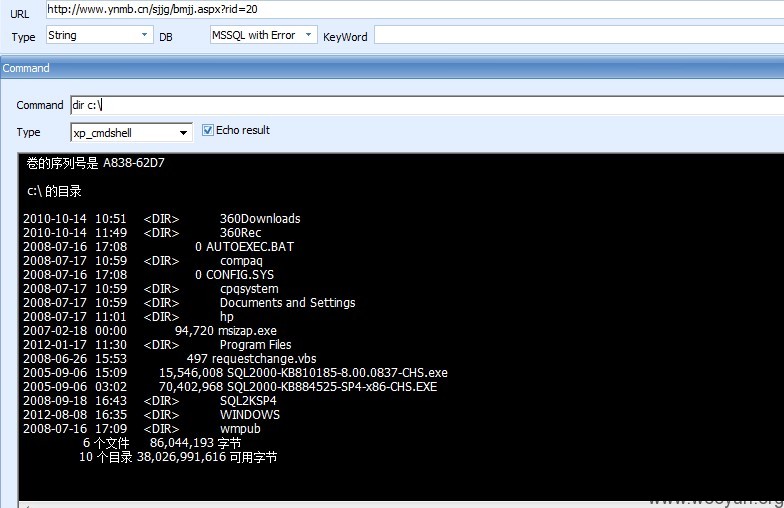This screenshot has width=784, height=508.
Task: Click the Program Files directory row
Action: pyautogui.click(x=157, y=344)
